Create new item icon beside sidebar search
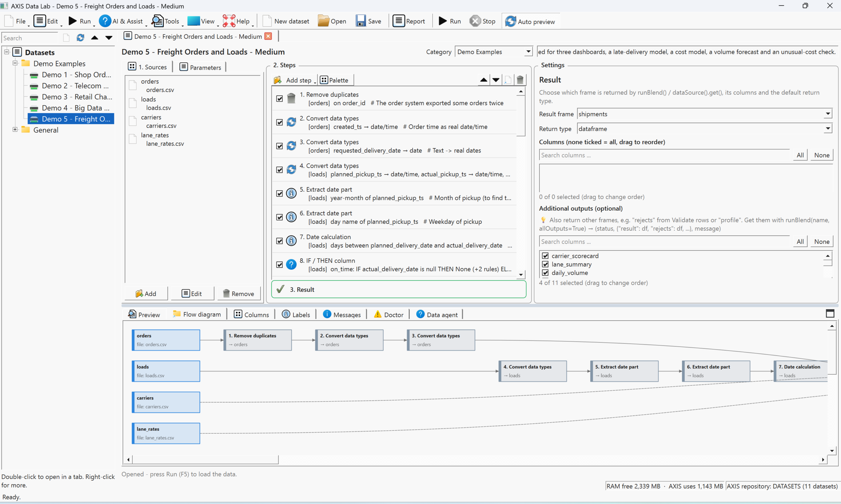This screenshot has height=504, width=841. click(x=66, y=38)
